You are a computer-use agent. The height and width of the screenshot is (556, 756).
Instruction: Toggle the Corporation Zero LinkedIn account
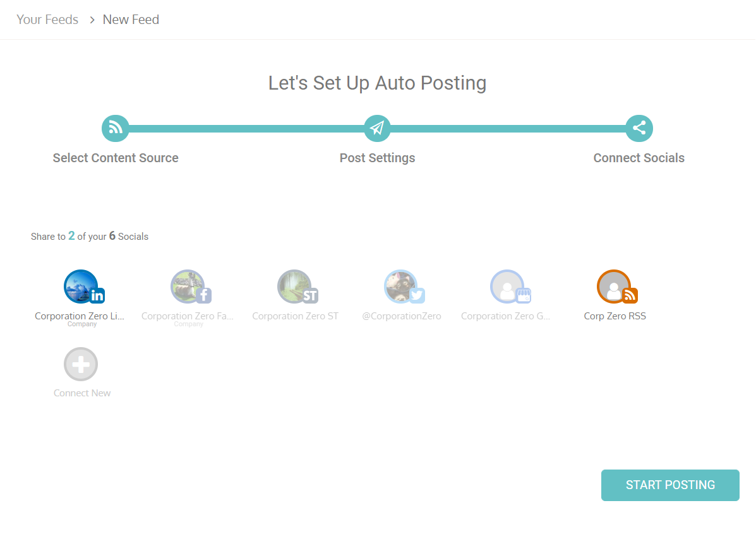pyautogui.click(x=81, y=287)
